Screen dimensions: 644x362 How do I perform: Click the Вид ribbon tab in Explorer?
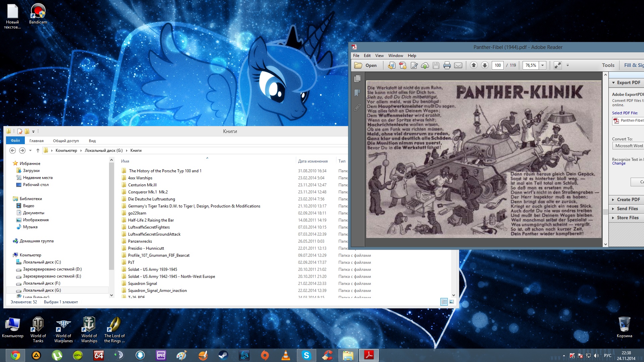[x=92, y=141]
